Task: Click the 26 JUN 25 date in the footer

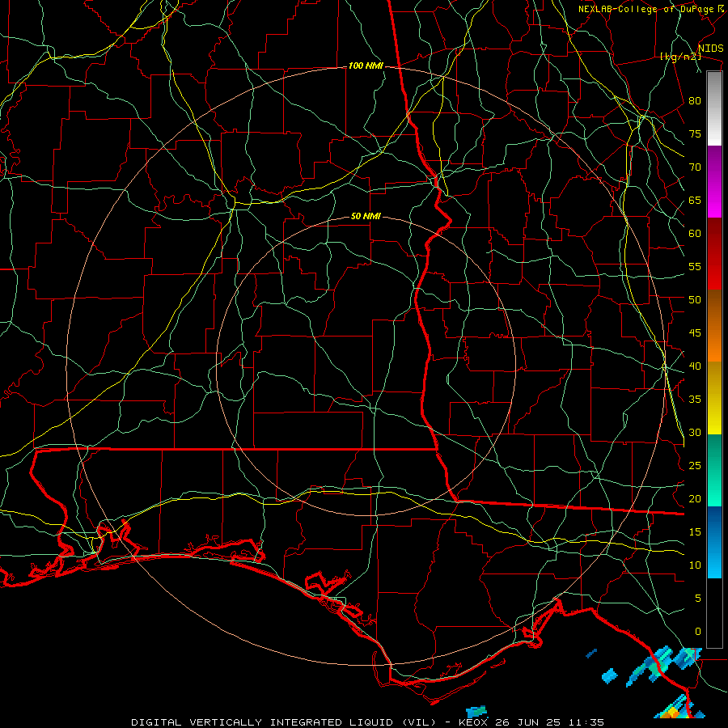Action: pos(528,722)
